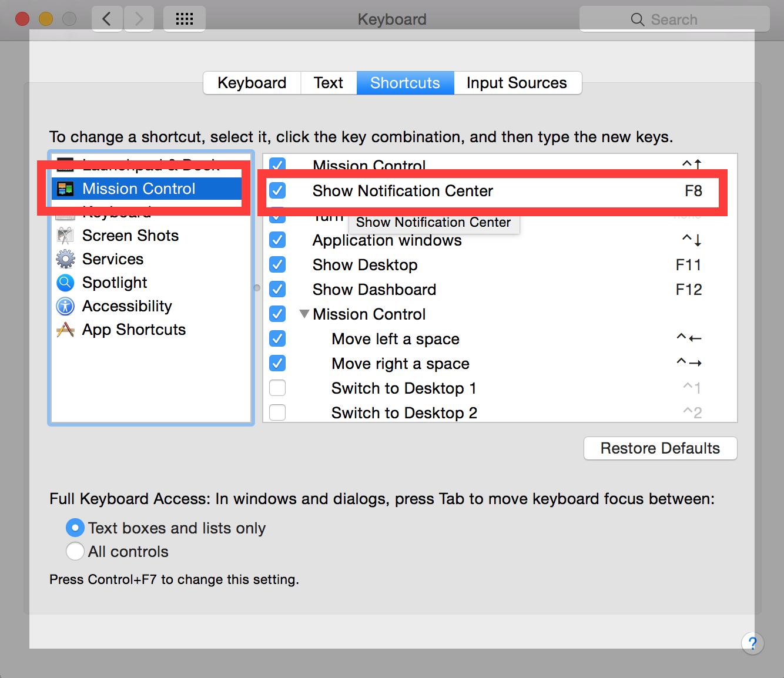Select the App Shortcuts category icon

(x=65, y=329)
